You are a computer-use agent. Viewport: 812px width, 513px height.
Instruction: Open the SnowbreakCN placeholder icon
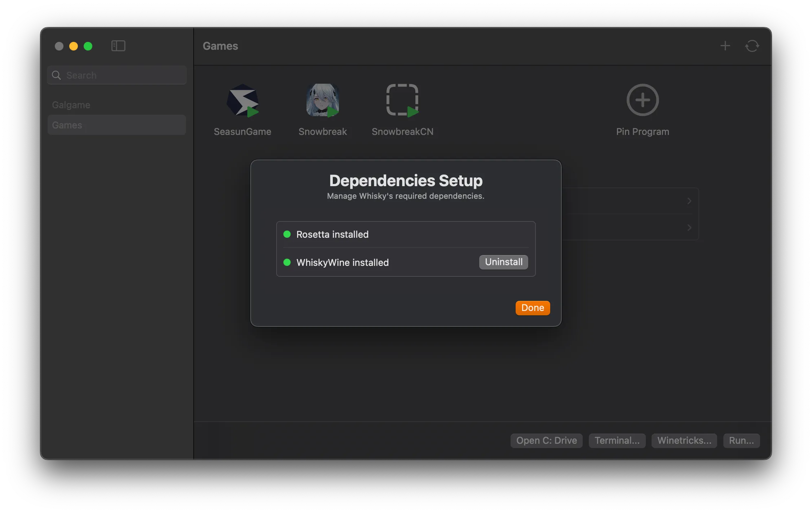tap(402, 100)
